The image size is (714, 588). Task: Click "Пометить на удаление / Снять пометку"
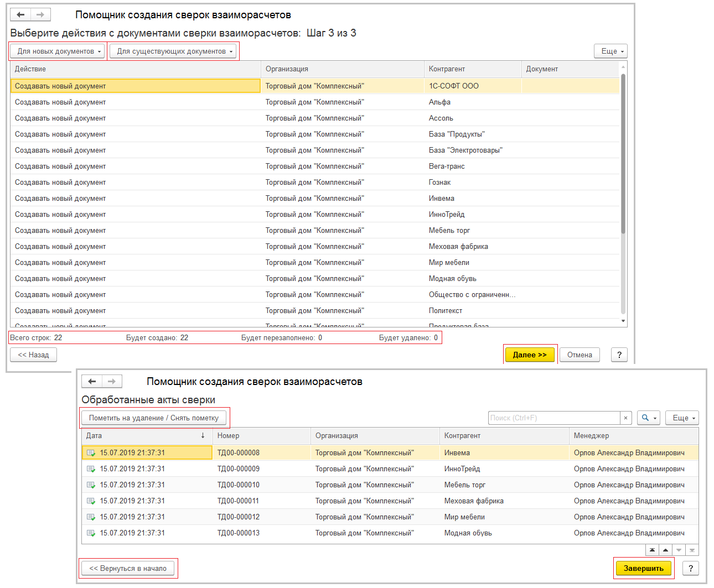[x=154, y=418]
